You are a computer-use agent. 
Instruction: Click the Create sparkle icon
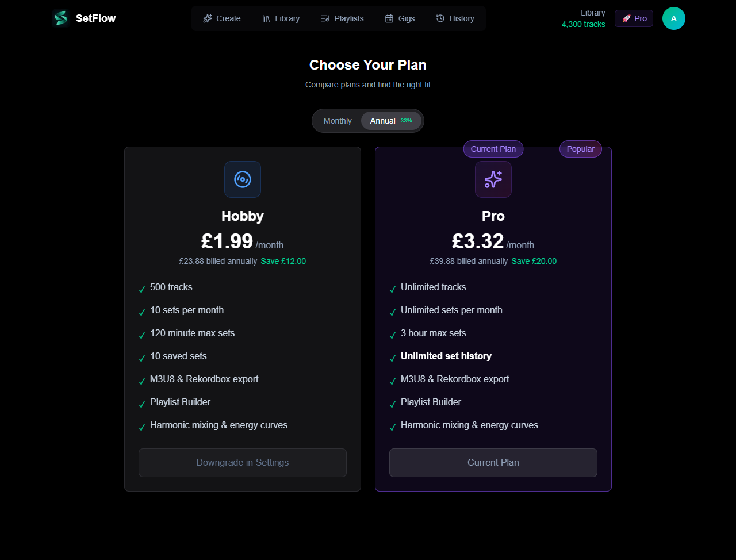[208, 18]
